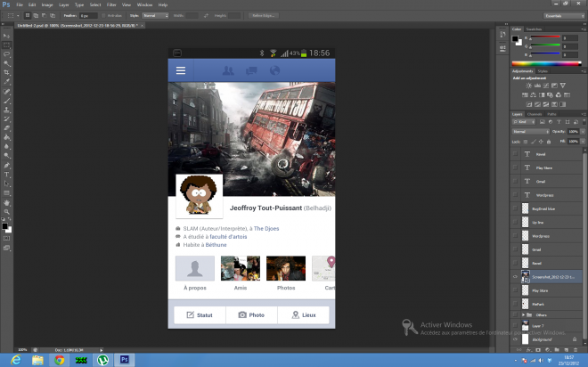588x367 pixels.
Task: Toggle the layer filtering switch on/off
Action: click(584, 122)
